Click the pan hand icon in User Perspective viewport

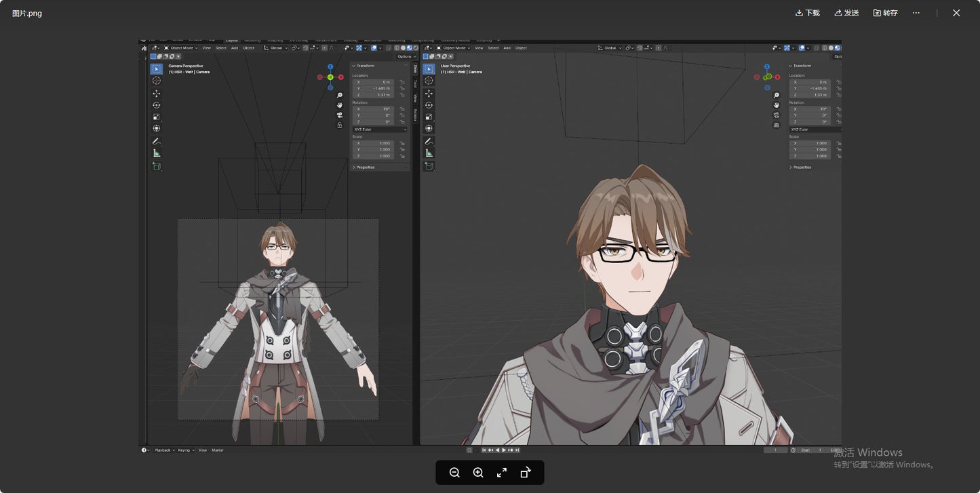coord(776,105)
